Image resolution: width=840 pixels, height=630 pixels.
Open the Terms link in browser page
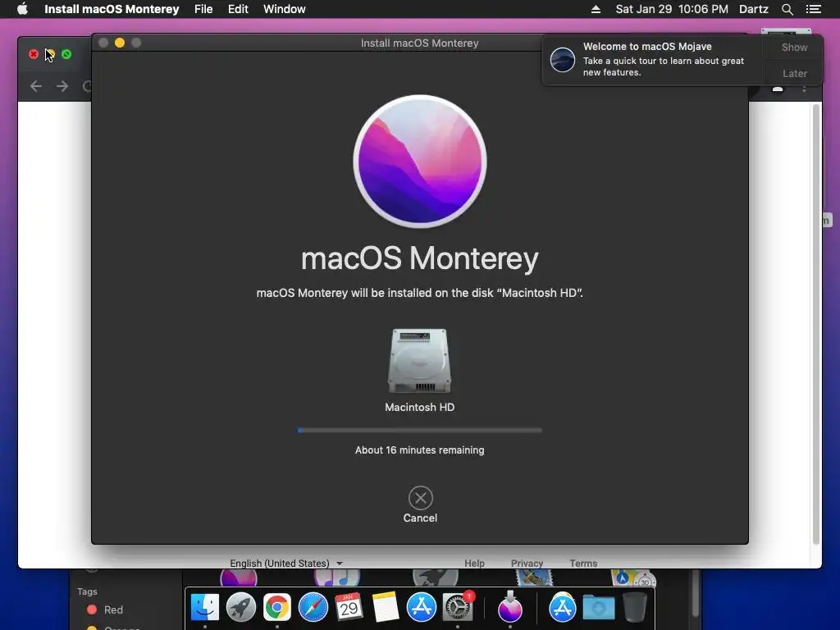(x=583, y=563)
